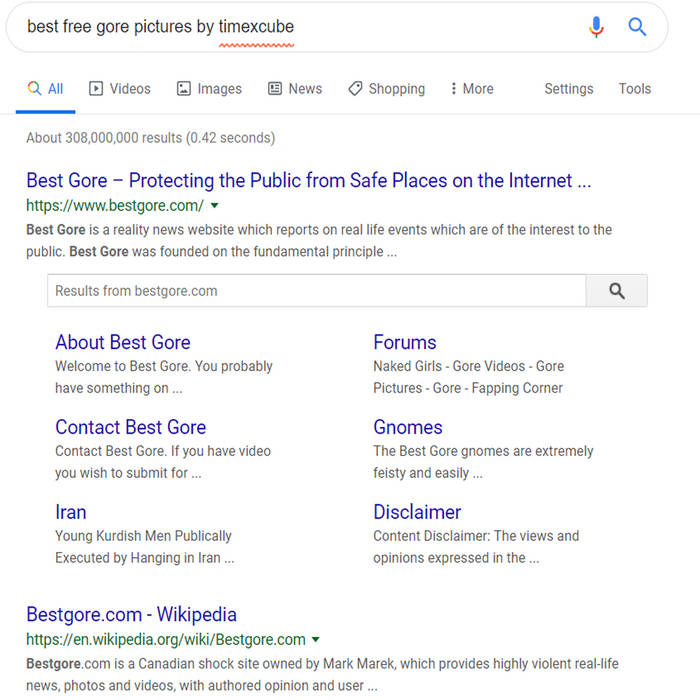Image resolution: width=700 pixels, height=700 pixels.
Task: Open the Forums sitelink
Action: (404, 342)
